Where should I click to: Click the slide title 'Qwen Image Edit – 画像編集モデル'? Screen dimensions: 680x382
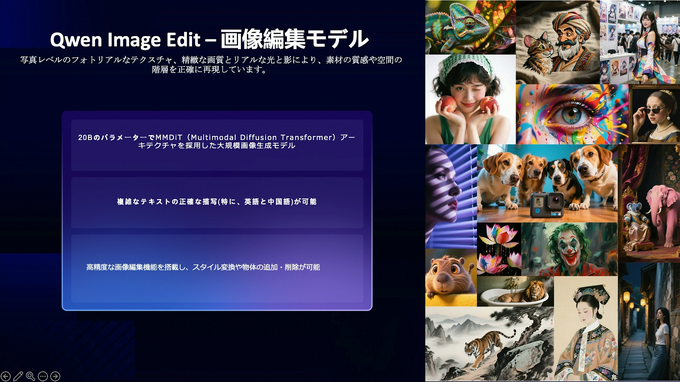(x=209, y=39)
